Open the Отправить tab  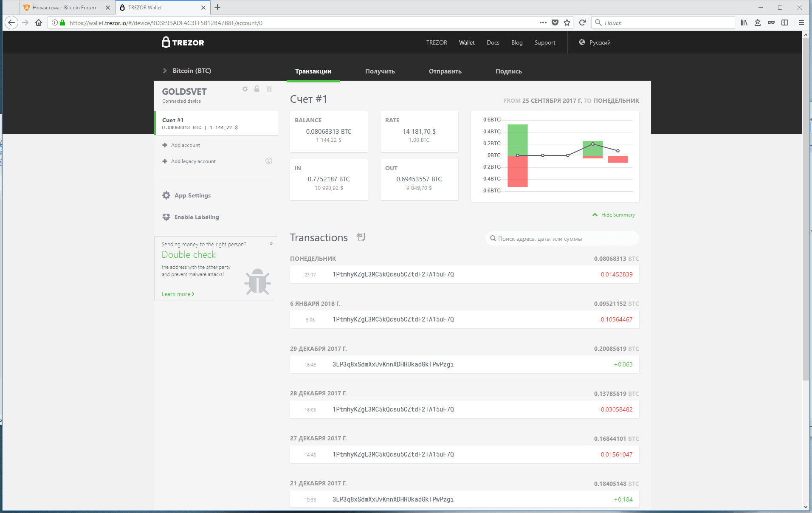click(445, 71)
